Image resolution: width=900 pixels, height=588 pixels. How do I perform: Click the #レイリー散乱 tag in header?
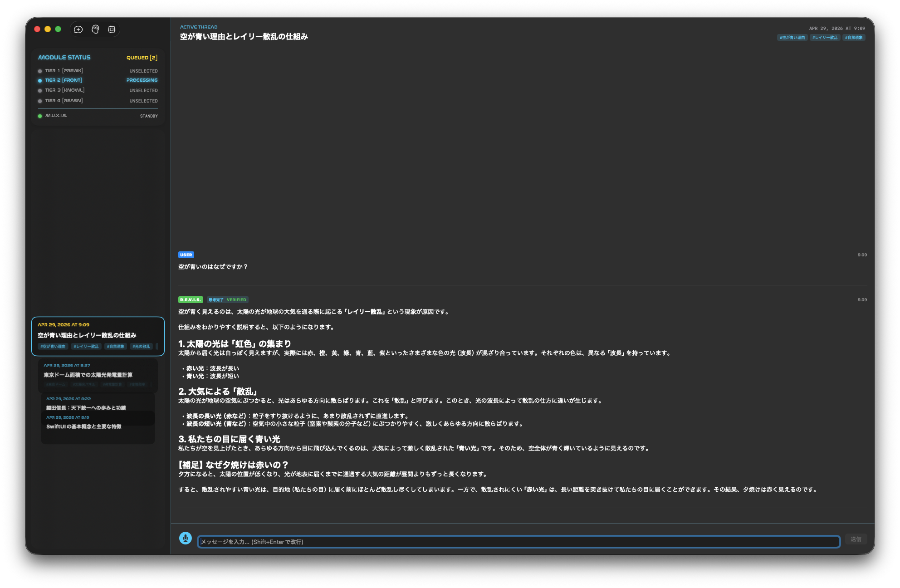[825, 38]
